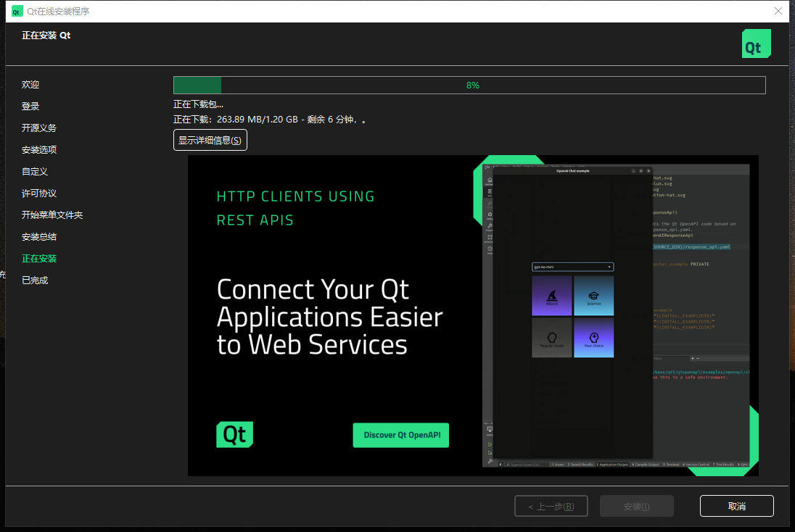Click the Qt logo in header

pos(756,43)
